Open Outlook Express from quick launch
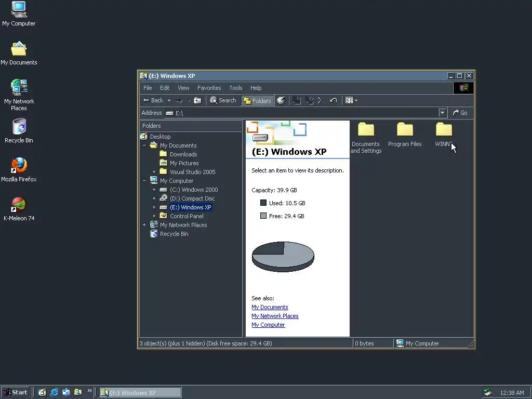Viewport: 532px width, 399px height. (66, 392)
